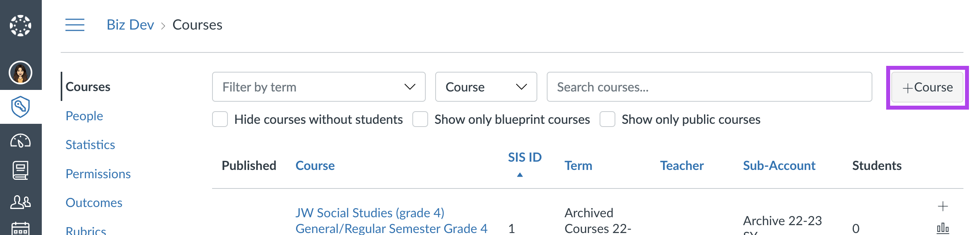View statistics chart icon for JW Social Studies

(x=943, y=228)
